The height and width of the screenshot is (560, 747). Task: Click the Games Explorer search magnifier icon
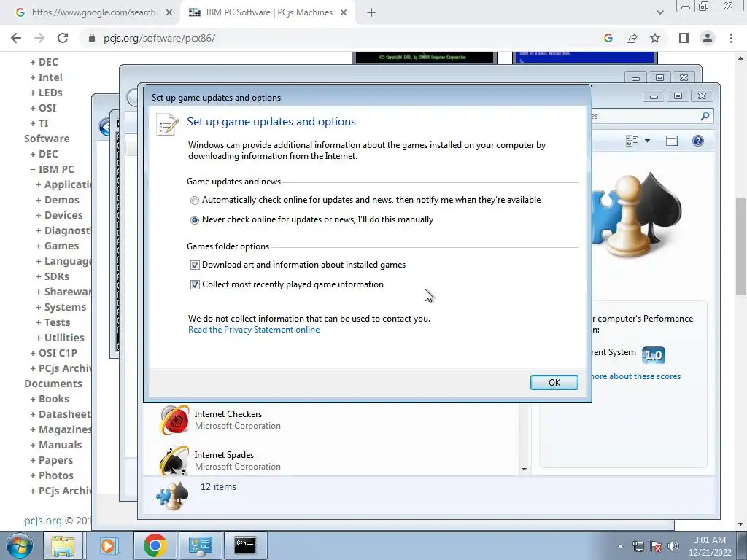[705, 116]
